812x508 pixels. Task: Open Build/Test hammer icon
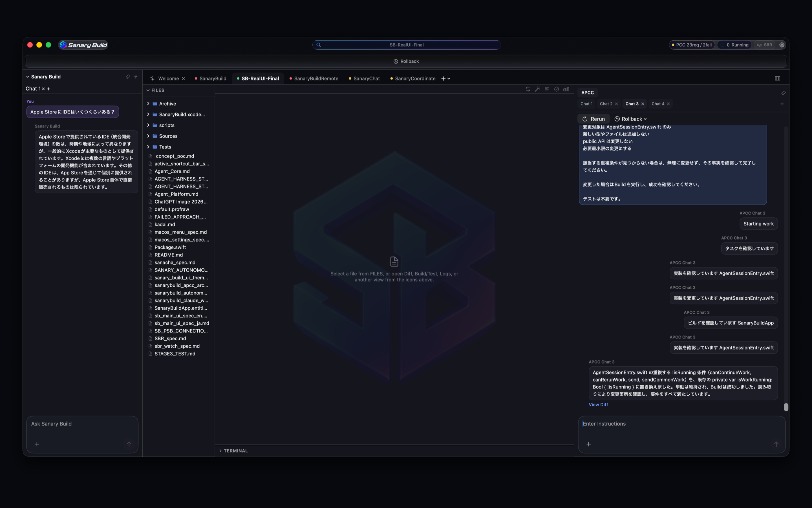pyautogui.click(x=537, y=89)
